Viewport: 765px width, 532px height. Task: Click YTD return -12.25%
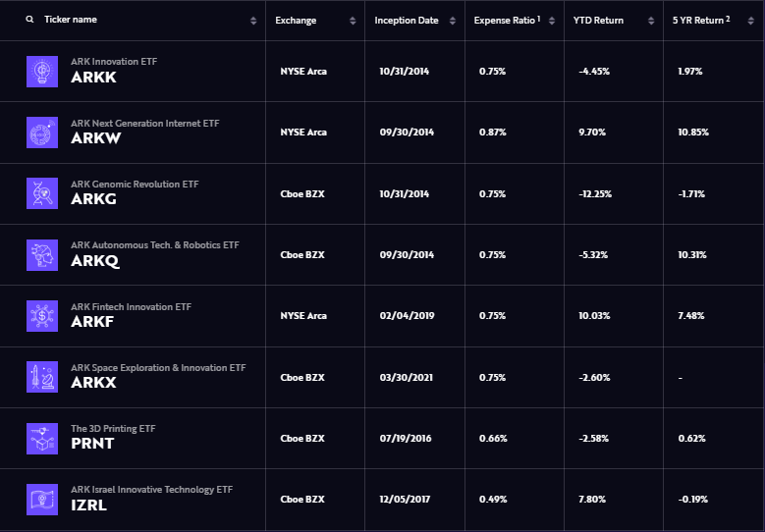point(595,194)
